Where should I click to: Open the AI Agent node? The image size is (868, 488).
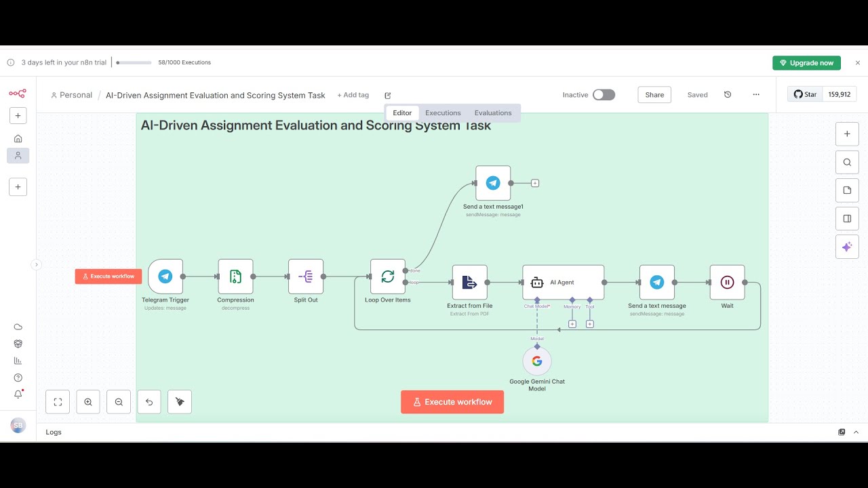[564, 282]
